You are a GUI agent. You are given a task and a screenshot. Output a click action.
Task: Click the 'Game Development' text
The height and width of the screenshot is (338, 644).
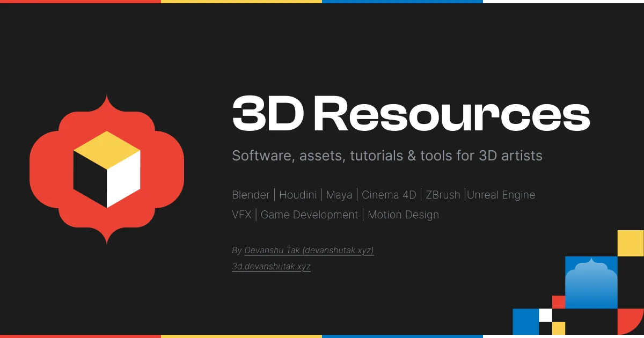pyautogui.click(x=309, y=215)
